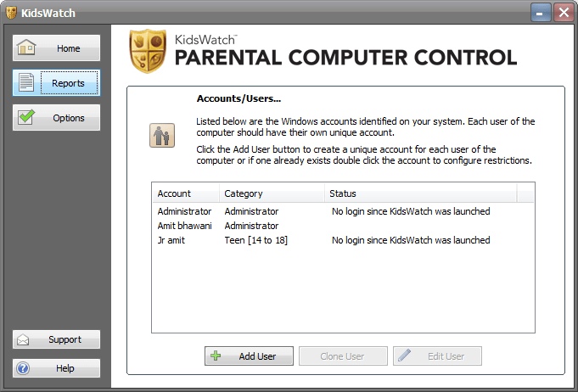Open the Options section
The width and height of the screenshot is (578, 392).
(56, 118)
